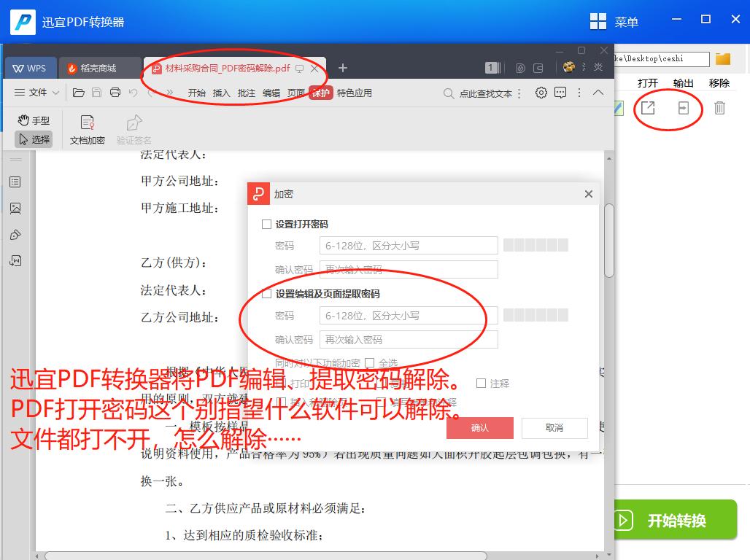Open the settings gear beside the search box
The image size is (750, 560).
tap(541, 93)
